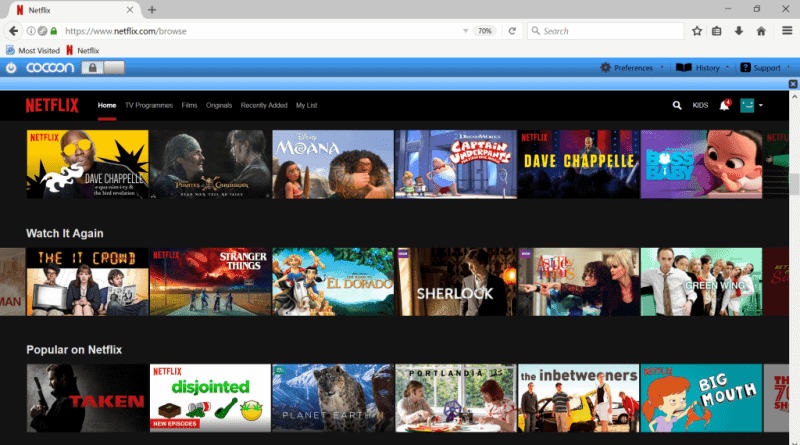Open the bookmarks list icon
The height and width of the screenshot is (445, 800).
pos(717,31)
